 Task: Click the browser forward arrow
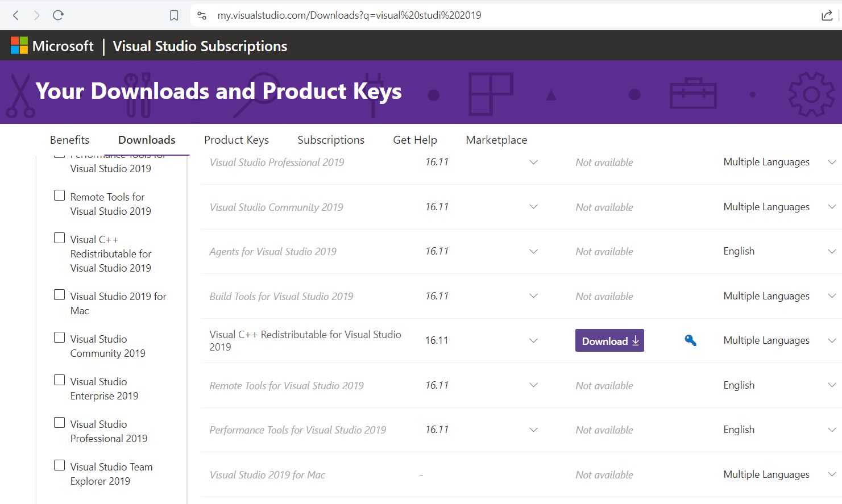tap(37, 15)
